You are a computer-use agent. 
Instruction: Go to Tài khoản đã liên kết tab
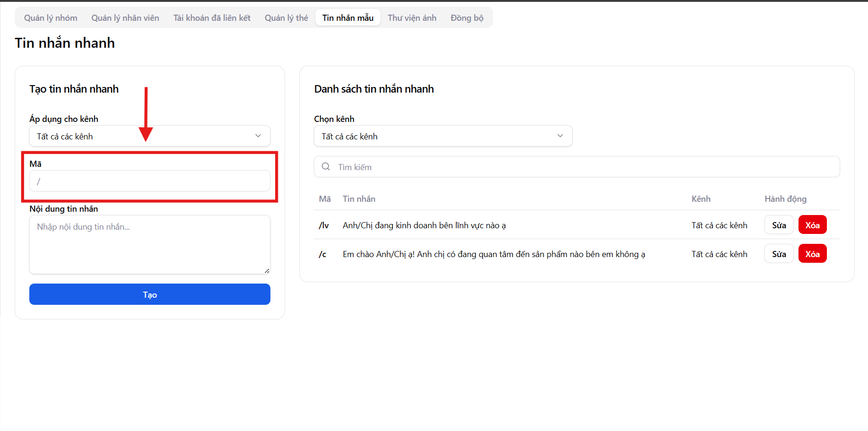tap(212, 18)
